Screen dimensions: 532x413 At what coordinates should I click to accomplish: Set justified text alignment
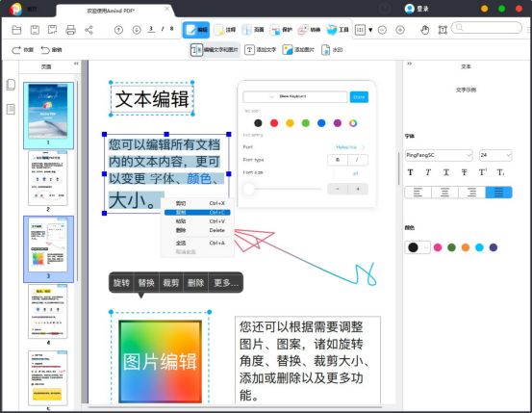(x=498, y=193)
